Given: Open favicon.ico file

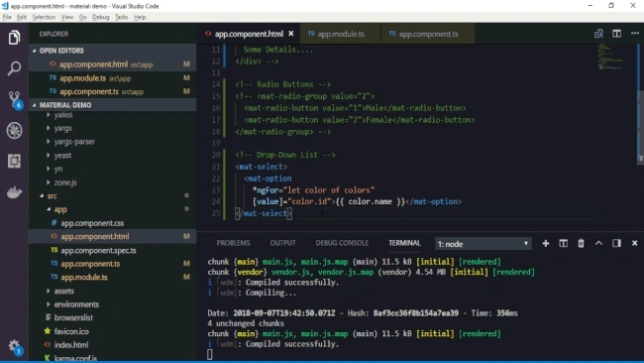Looking at the screenshot, I should point(112,331).
